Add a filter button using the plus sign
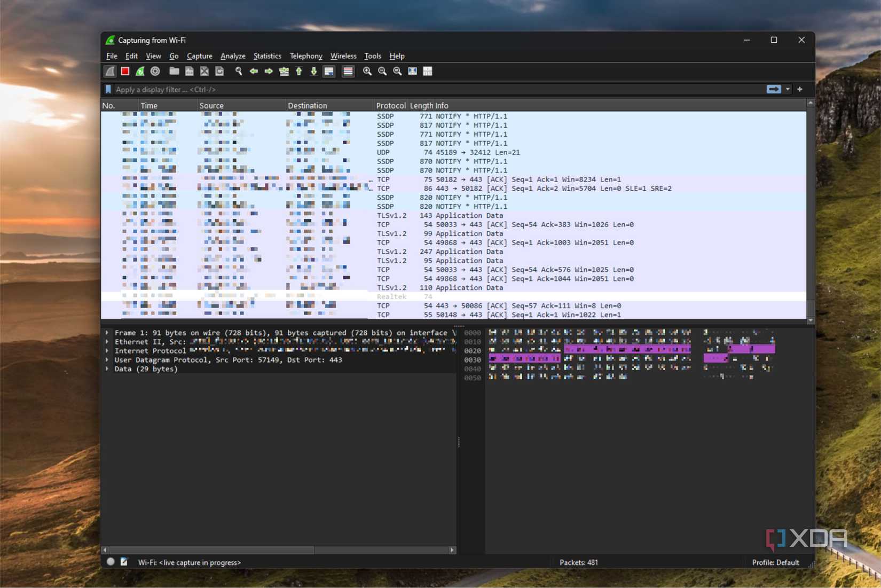 pos(800,89)
